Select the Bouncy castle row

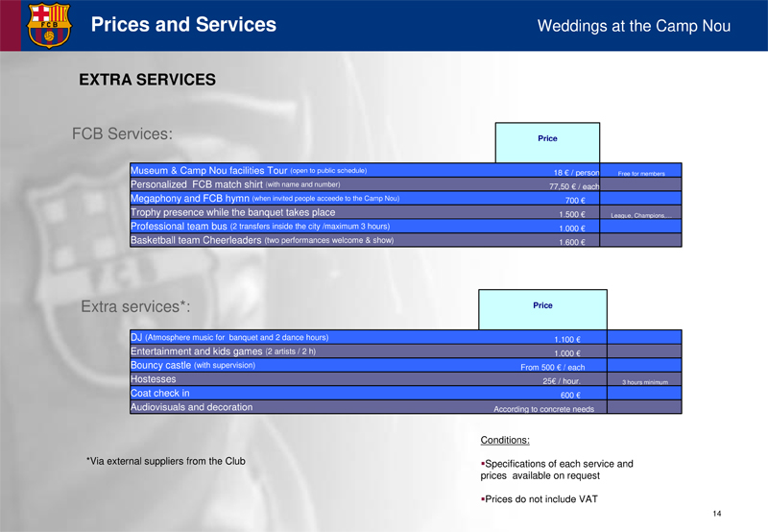193,366
